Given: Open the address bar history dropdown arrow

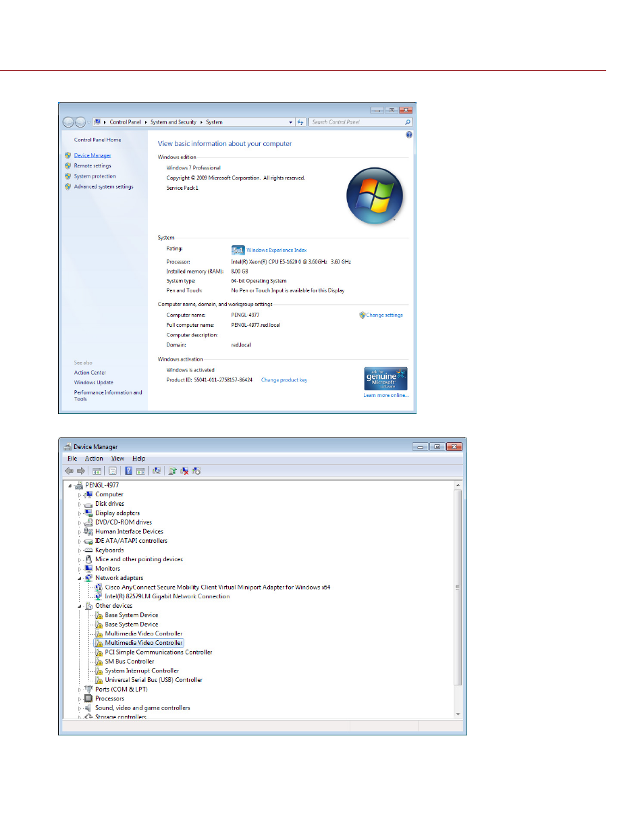Looking at the screenshot, I should (291, 122).
